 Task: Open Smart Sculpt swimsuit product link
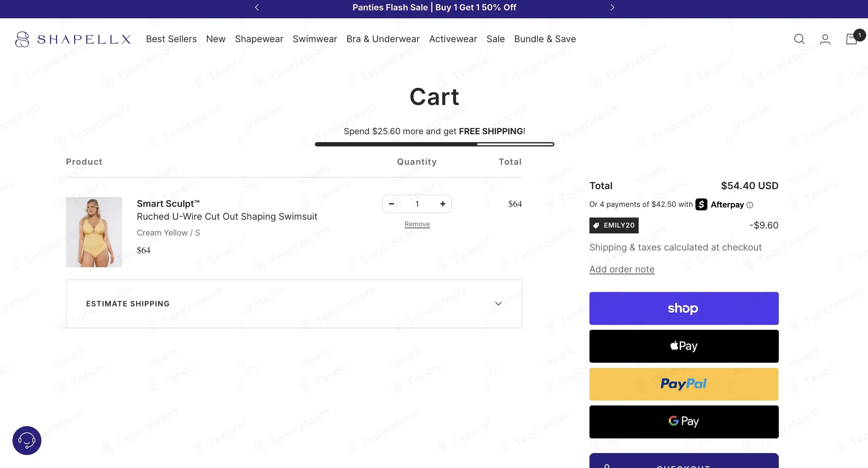(227, 210)
